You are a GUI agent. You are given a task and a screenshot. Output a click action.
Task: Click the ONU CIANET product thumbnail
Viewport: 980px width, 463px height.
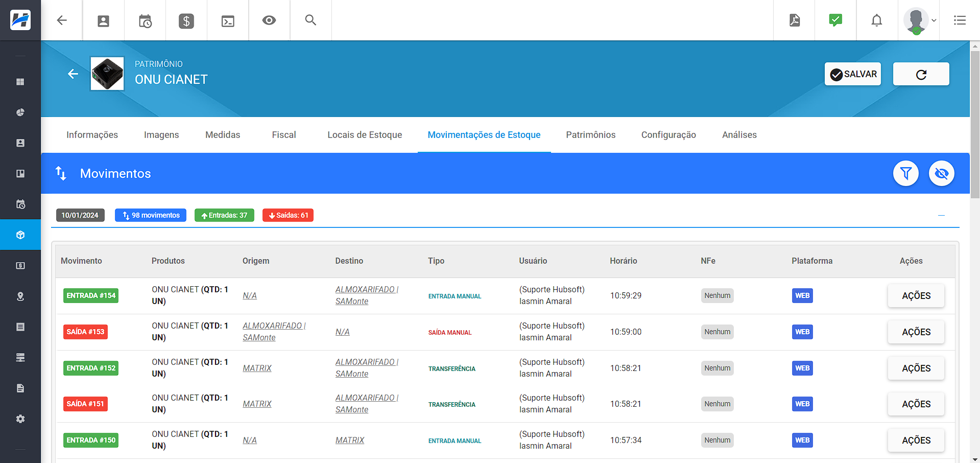[107, 74]
